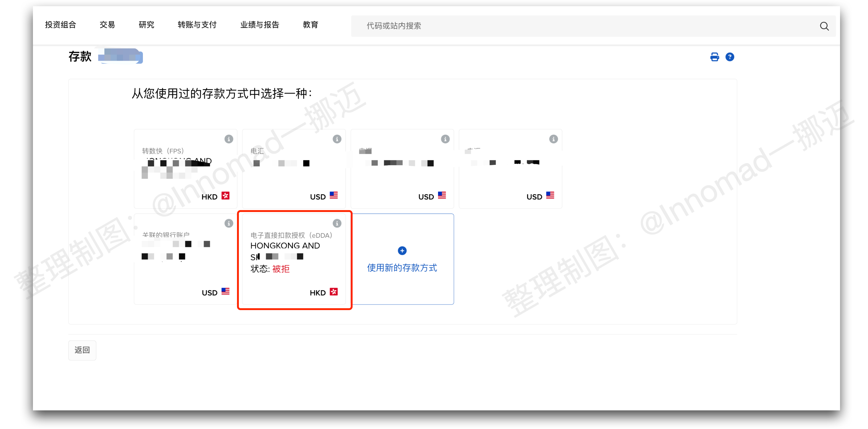Open the 交易 menu
This screenshot has height=429, width=868.
coord(107,25)
